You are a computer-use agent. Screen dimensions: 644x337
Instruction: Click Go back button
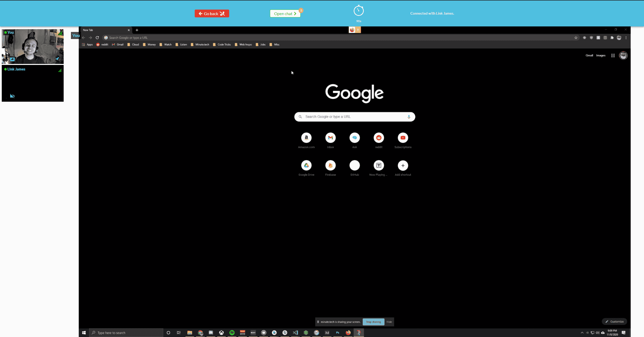(212, 14)
